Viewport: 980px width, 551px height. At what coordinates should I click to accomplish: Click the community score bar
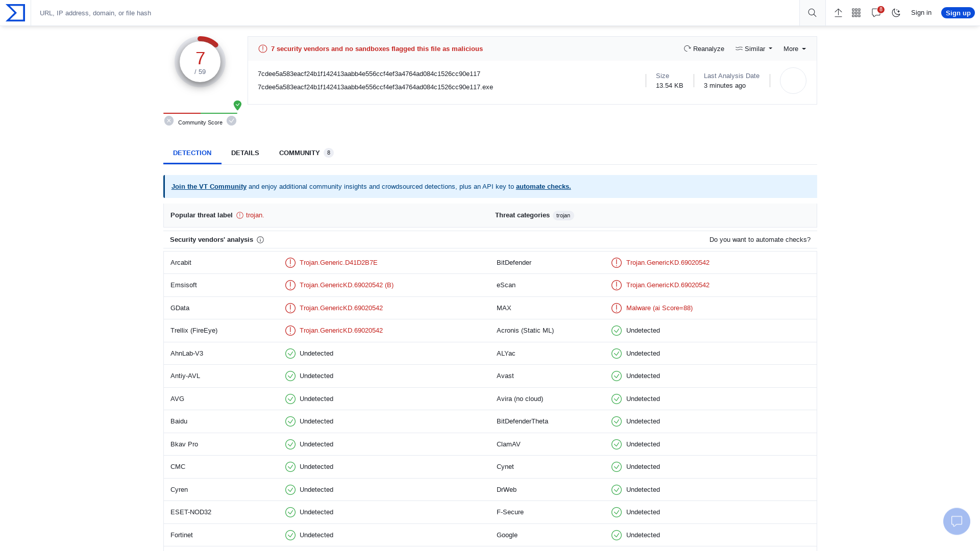click(200, 113)
